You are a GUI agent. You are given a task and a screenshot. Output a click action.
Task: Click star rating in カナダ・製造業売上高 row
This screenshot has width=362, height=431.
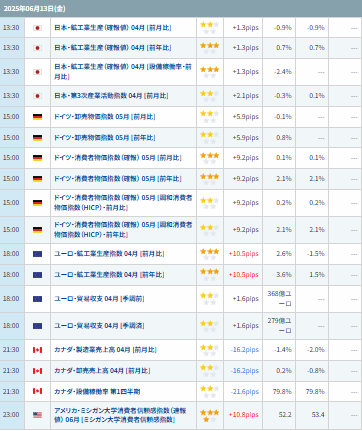coord(209,350)
